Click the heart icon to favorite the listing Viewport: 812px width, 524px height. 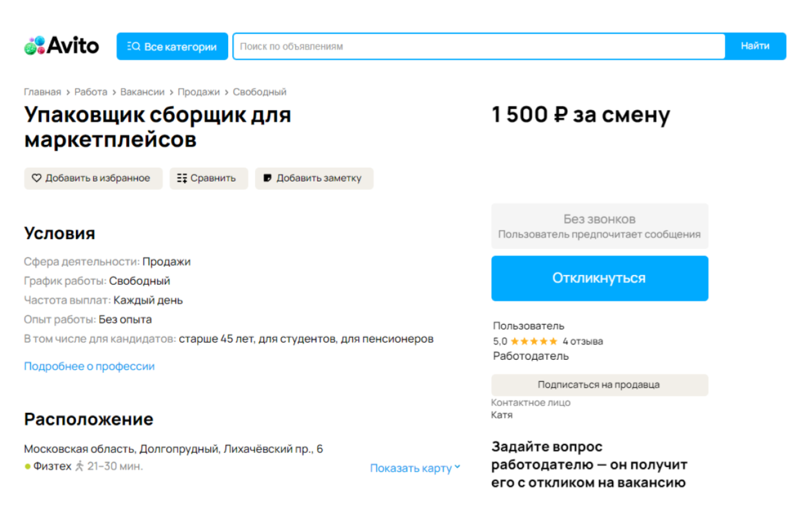point(36,178)
